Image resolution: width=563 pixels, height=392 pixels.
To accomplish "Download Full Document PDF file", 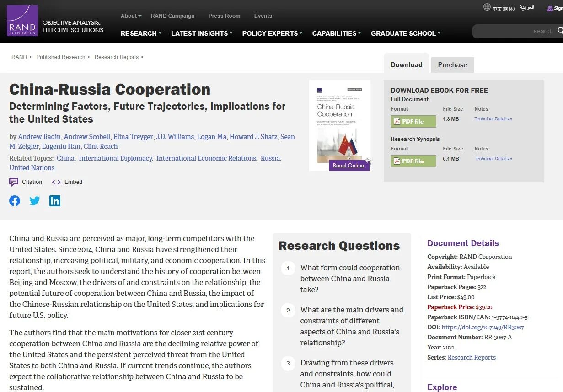I will tap(413, 121).
